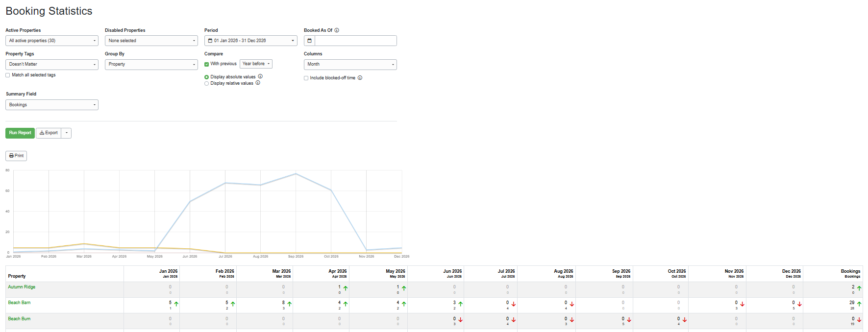The height and width of the screenshot is (332, 868).
Task: Expand the Export options caret
Action: tap(67, 133)
